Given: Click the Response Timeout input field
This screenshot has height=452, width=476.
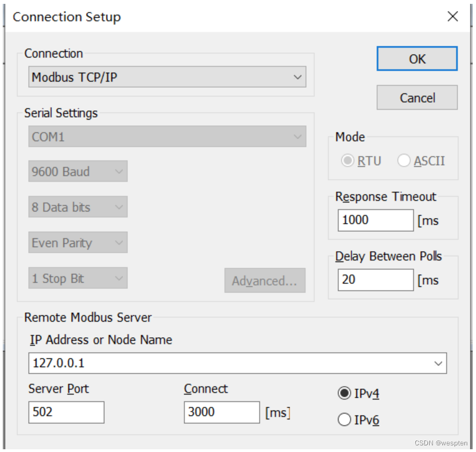Looking at the screenshot, I should click(375, 220).
